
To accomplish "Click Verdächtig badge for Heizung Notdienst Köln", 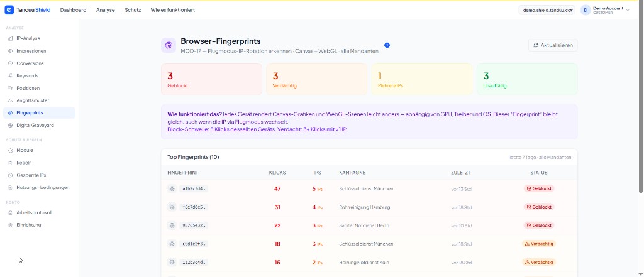I will pyautogui.click(x=539, y=262).
